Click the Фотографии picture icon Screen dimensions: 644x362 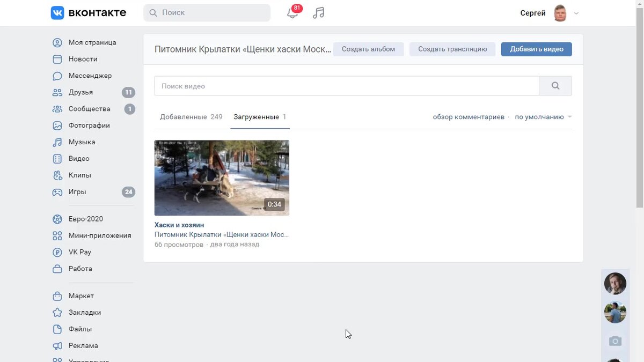(57, 125)
